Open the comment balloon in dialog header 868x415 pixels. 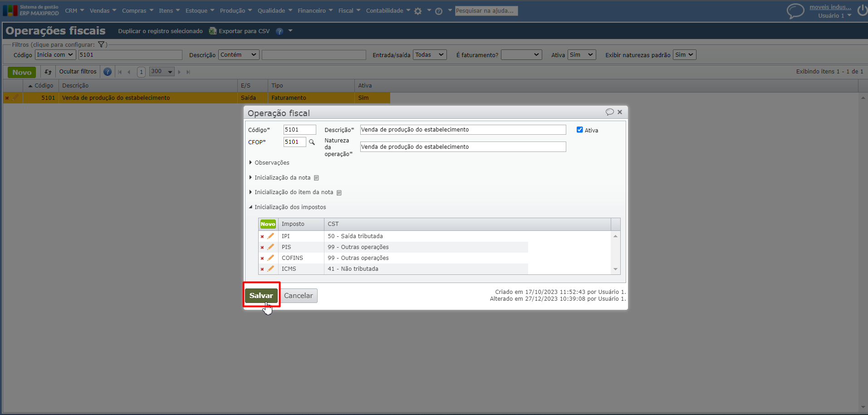pos(609,112)
